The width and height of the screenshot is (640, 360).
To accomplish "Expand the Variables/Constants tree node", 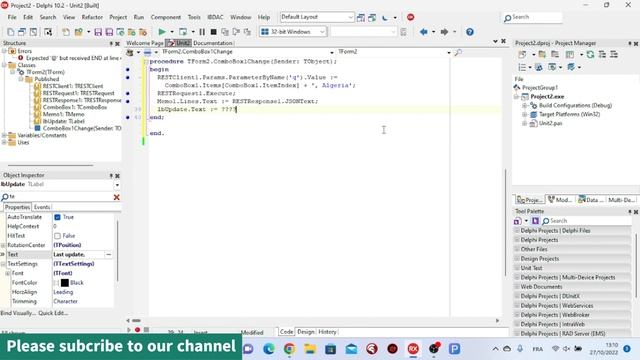I will pyautogui.click(x=4, y=136).
